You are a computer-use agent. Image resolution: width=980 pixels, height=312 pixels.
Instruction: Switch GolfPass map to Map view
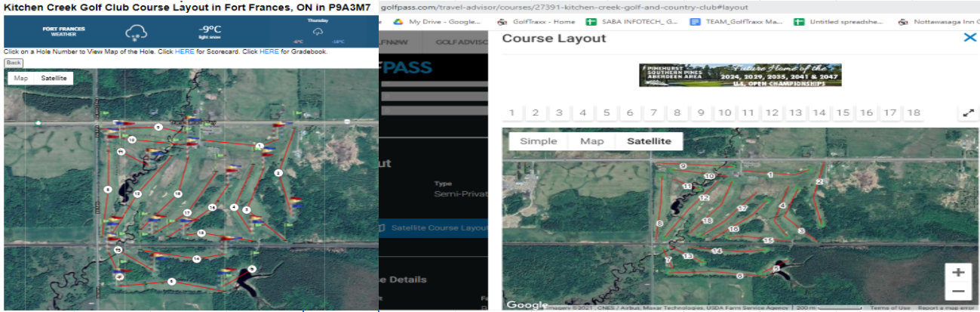point(592,141)
